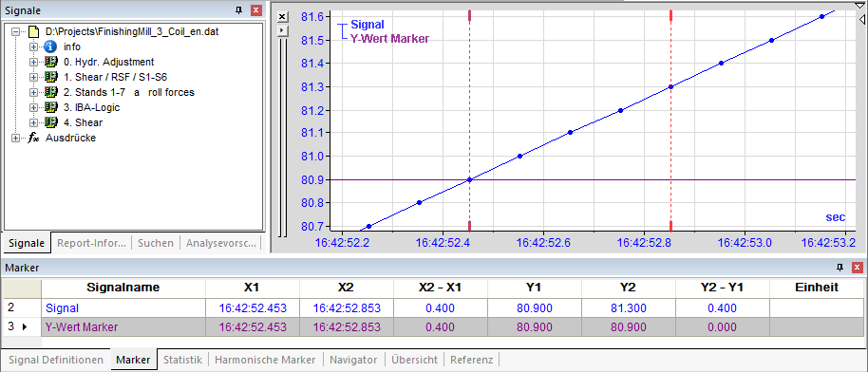
Task: Expand the 3. IBA-Logic node
Action: coord(33,107)
